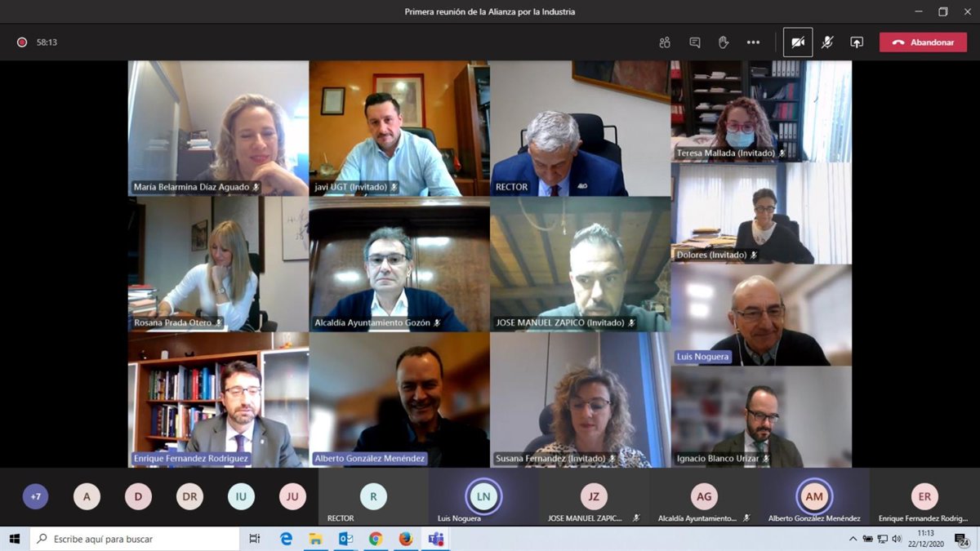The height and width of the screenshot is (551, 980).
Task: Leave the meeting with Abandonar
Action: 923,42
